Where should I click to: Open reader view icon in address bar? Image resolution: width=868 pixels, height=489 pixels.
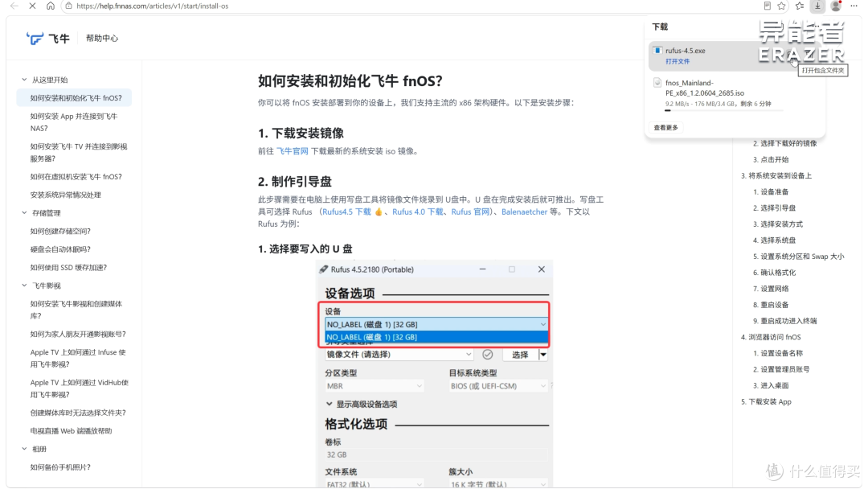click(x=767, y=6)
